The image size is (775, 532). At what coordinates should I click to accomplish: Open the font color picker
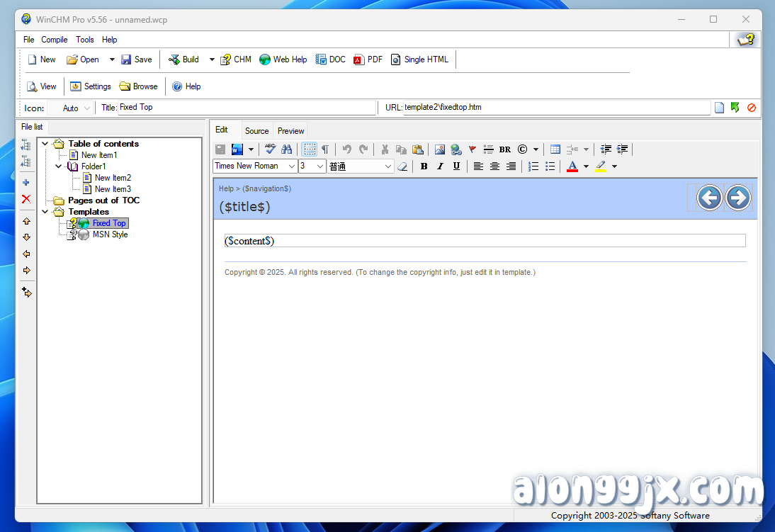point(572,166)
